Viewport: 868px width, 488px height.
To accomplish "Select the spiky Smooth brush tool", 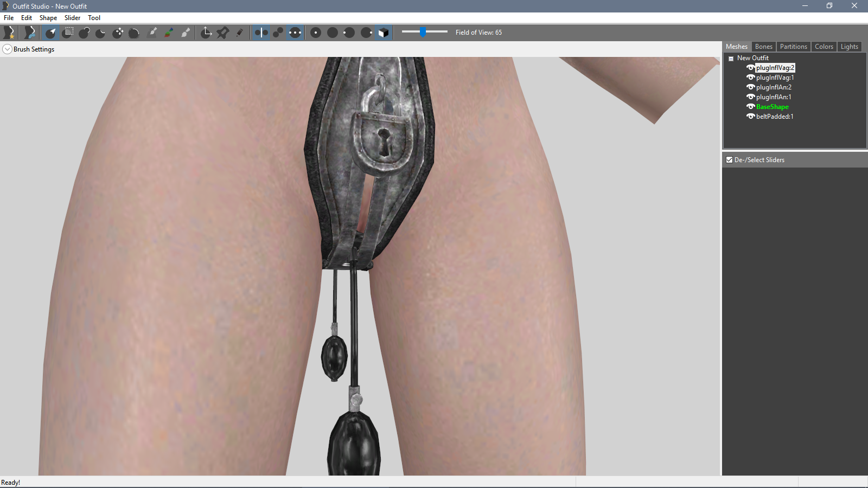I will pos(134,33).
